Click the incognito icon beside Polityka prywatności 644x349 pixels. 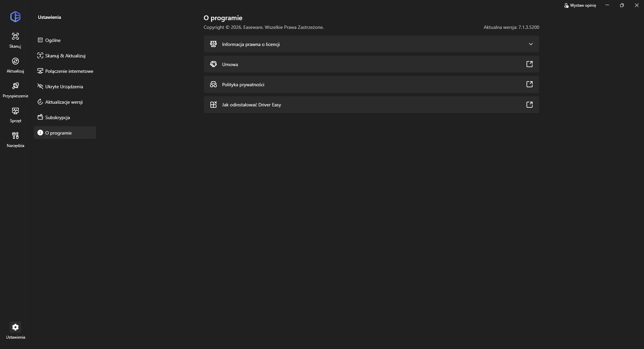click(213, 84)
